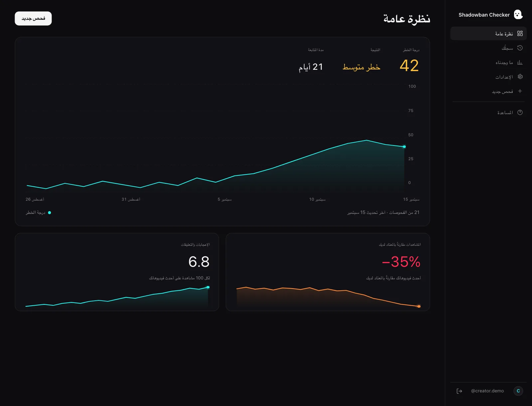Go to ما وجدناه in the sidebar
532x406 pixels.
tap(488, 62)
